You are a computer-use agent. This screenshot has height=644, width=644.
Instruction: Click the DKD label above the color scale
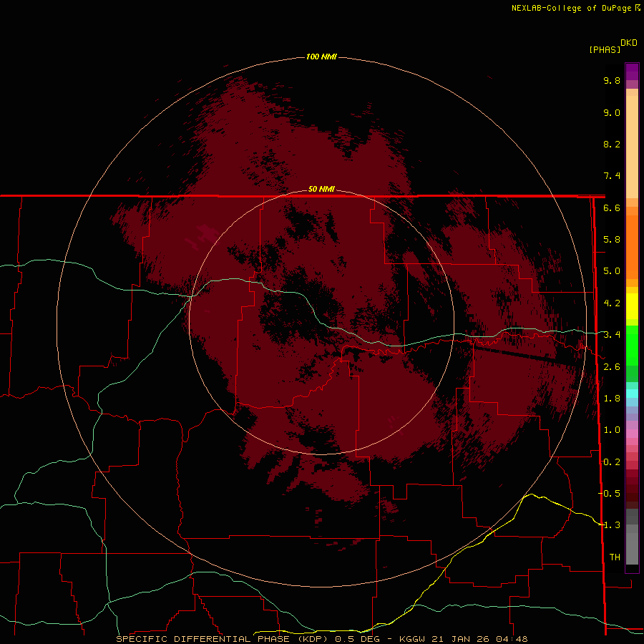[x=629, y=42]
